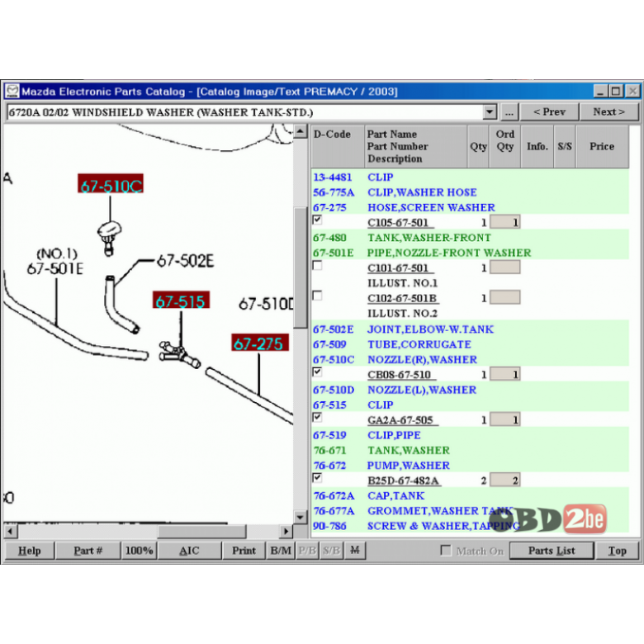
Task: Click the order quantity field for C101-67-501
Action: [x=505, y=268]
